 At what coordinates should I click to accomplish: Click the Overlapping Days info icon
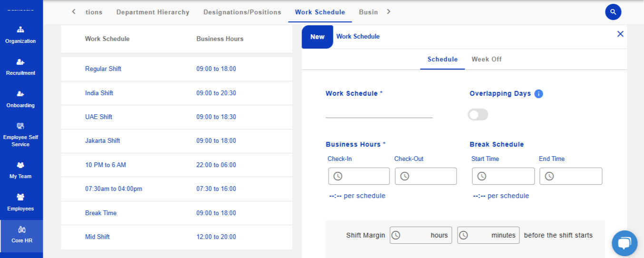coord(538,94)
